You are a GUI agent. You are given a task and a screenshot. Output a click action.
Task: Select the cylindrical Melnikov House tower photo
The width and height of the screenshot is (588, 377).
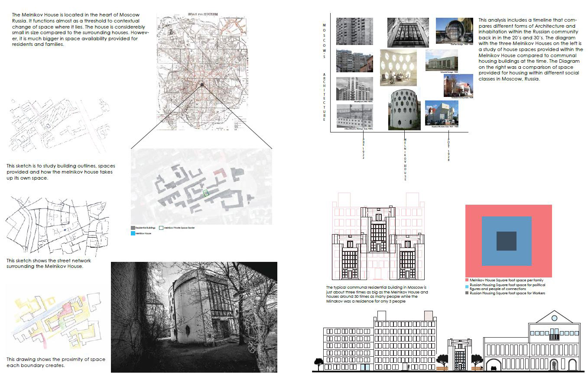[x=404, y=108]
